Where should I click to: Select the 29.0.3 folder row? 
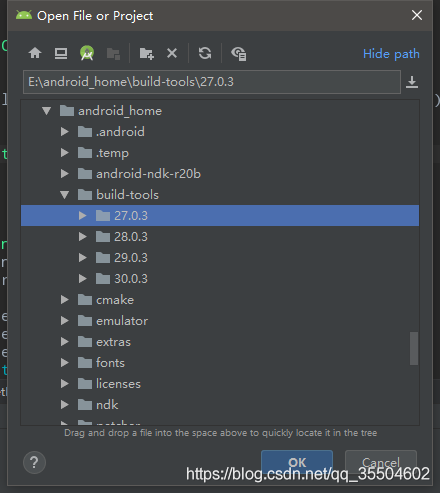[x=220, y=258]
